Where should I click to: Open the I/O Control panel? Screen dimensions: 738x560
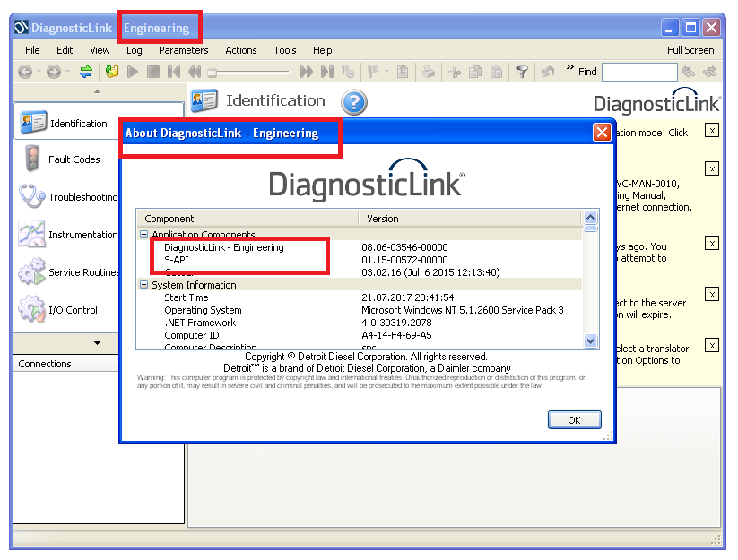click(65, 310)
